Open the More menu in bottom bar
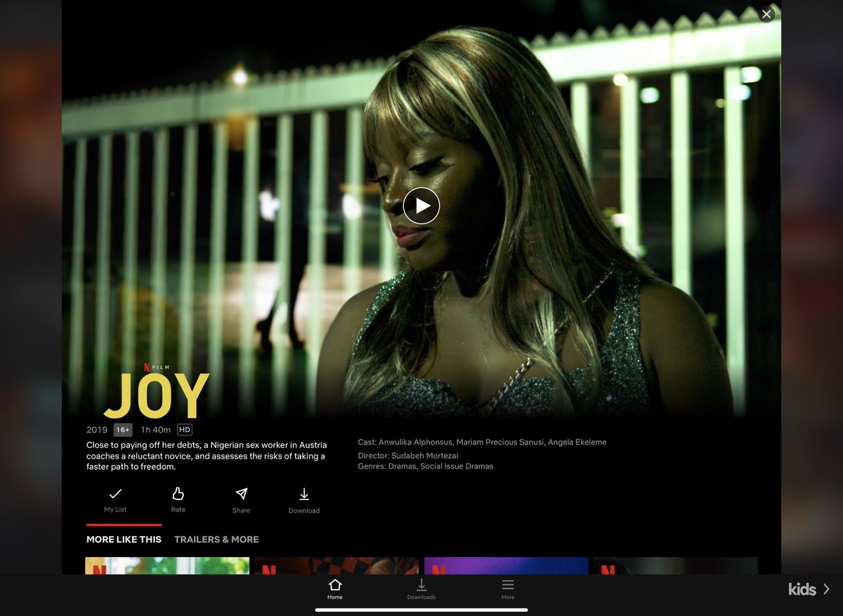Viewport: 843px width, 616px height. click(508, 589)
